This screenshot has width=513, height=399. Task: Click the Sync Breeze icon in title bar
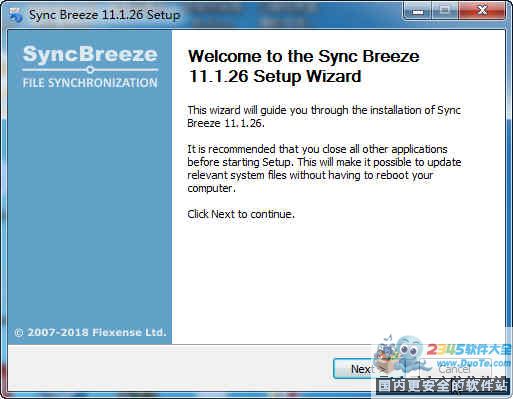coord(16,15)
